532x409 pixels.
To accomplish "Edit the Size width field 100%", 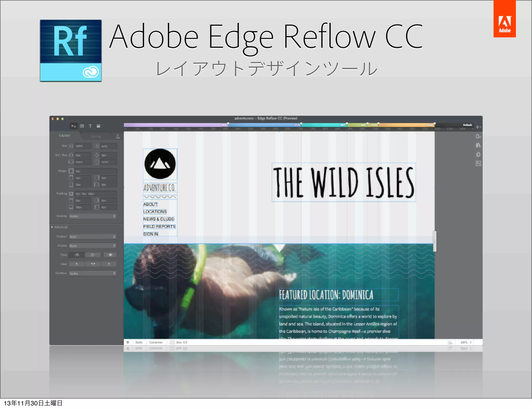I will 83,146.
